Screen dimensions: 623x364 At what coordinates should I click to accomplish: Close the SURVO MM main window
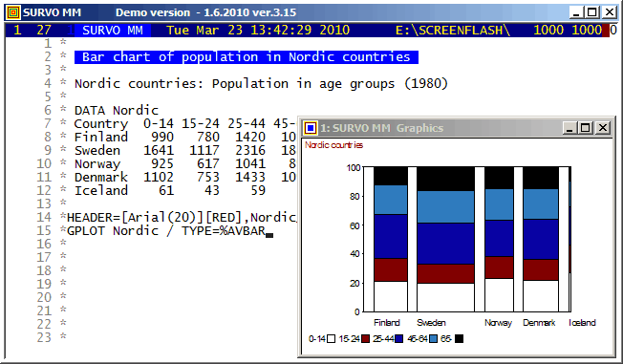click(609, 12)
